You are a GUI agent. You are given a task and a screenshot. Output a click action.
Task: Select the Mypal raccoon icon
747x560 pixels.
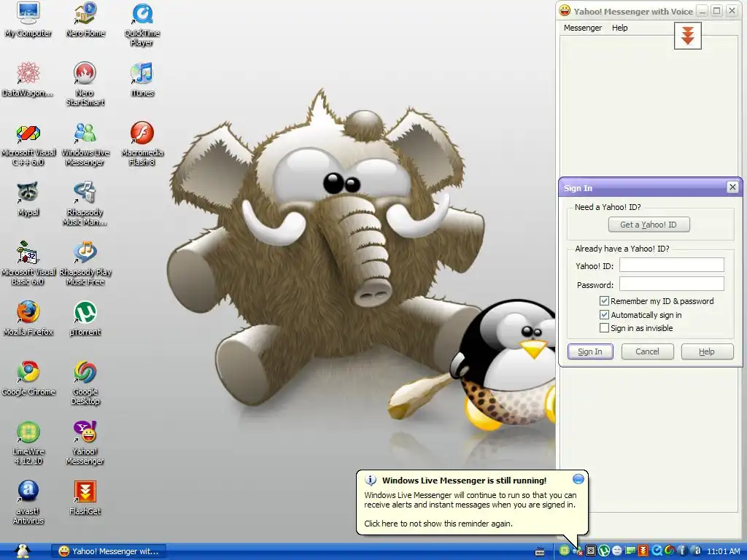pos(28,199)
